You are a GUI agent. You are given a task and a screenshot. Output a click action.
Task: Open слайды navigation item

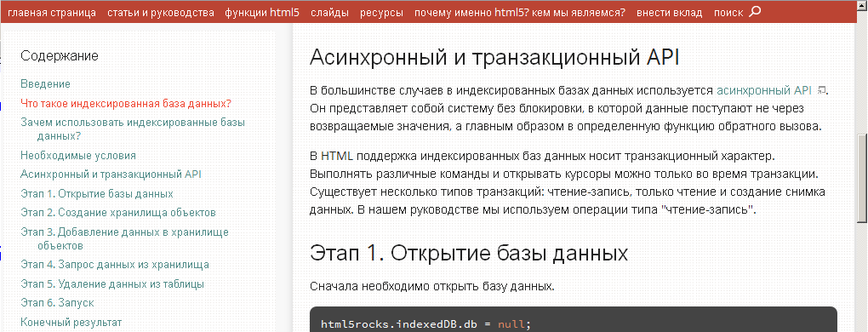point(330,12)
